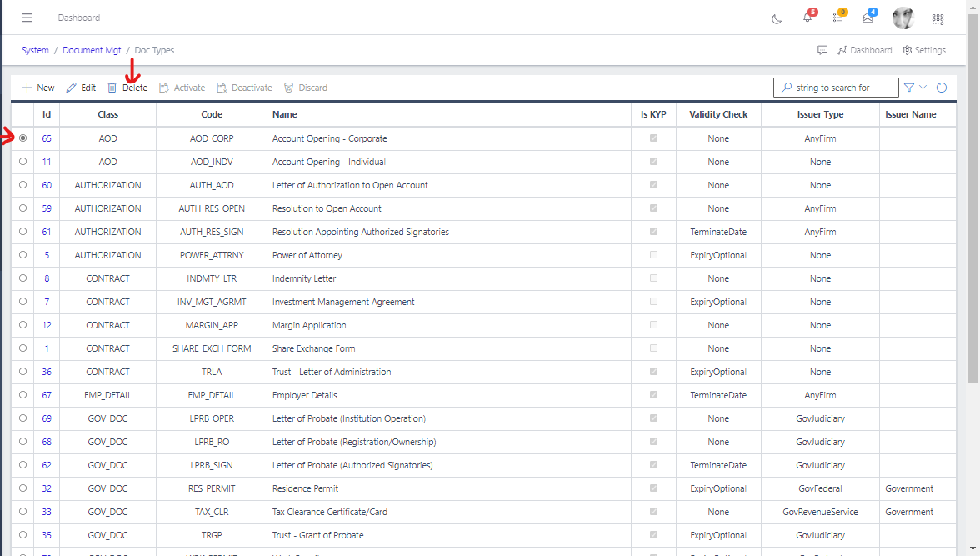Open record Id 65 link
Image resolution: width=980 pixels, height=556 pixels.
tap(47, 138)
